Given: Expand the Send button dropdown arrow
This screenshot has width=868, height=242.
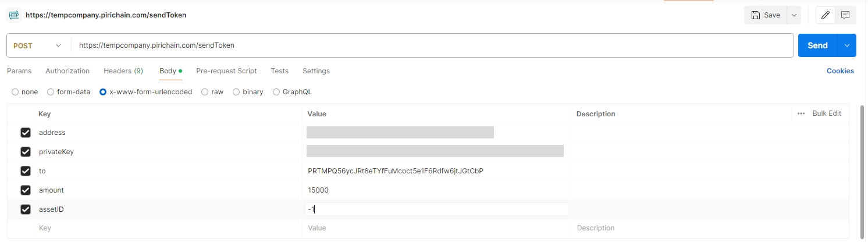Looking at the screenshot, I should [x=847, y=45].
